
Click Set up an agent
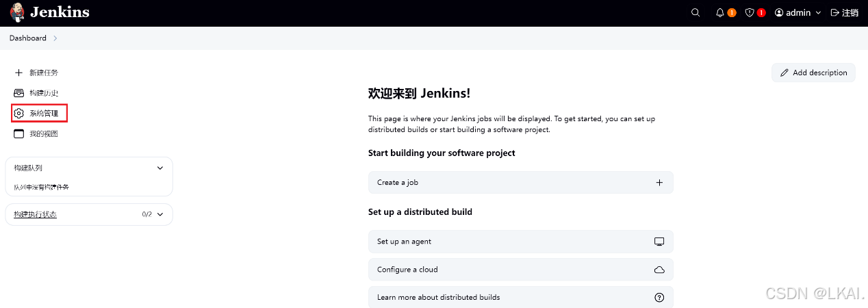pos(521,242)
